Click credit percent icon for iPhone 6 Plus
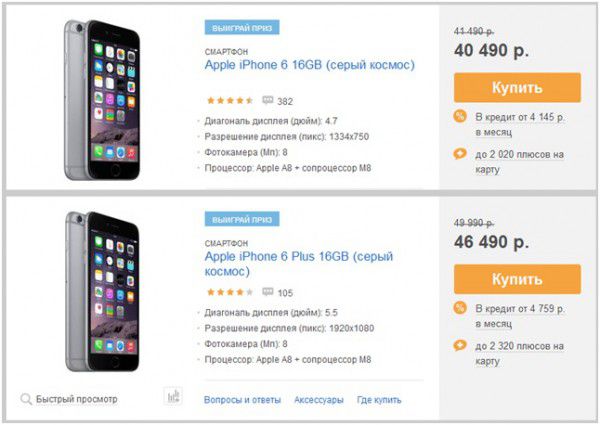Screen dimensions: 600x425 [x=460, y=308]
